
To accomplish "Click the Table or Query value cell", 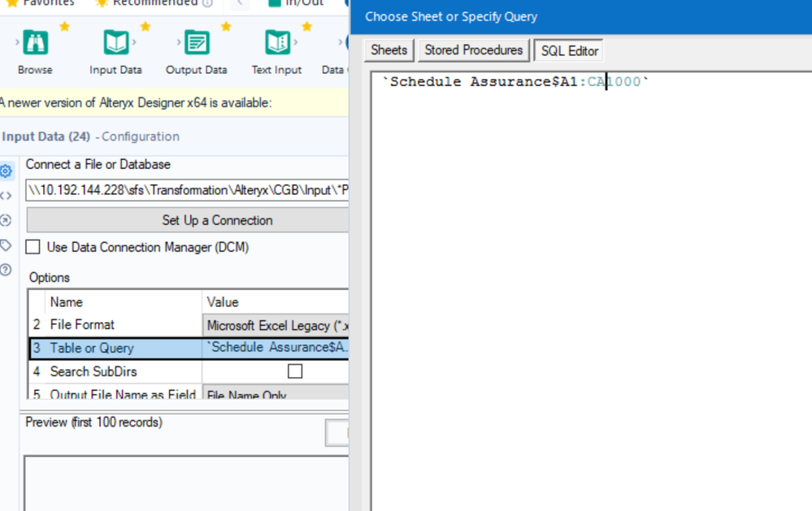I will click(276, 348).
